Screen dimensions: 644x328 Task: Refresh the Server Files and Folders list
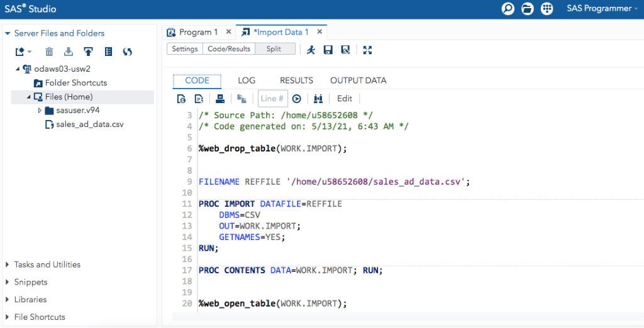coord(128,52)
